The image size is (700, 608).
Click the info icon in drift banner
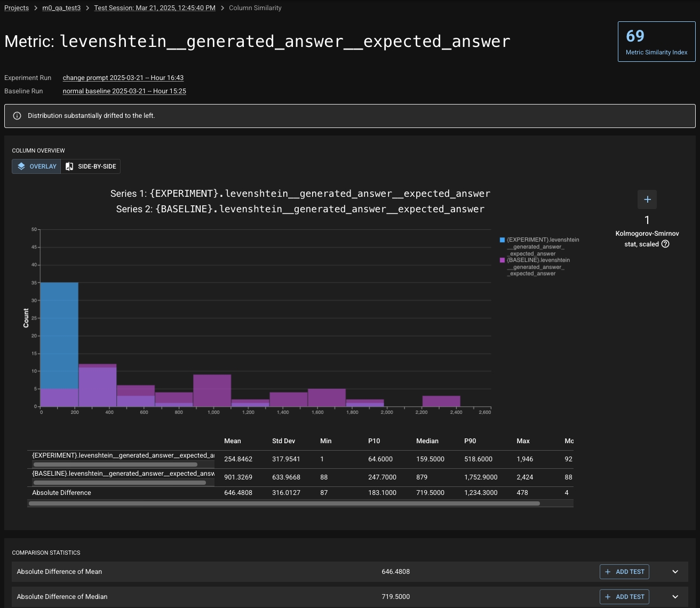click(17, 116)
